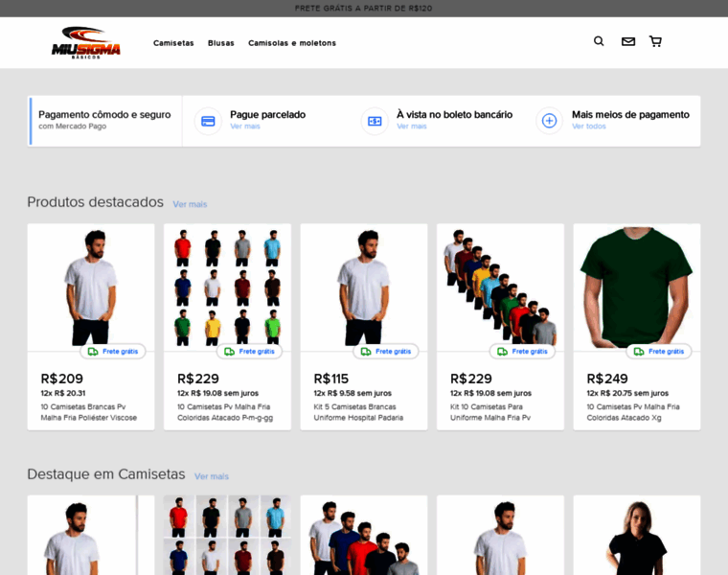Click '12x R$ 20.75 sem juros' text

coord(627,394)
